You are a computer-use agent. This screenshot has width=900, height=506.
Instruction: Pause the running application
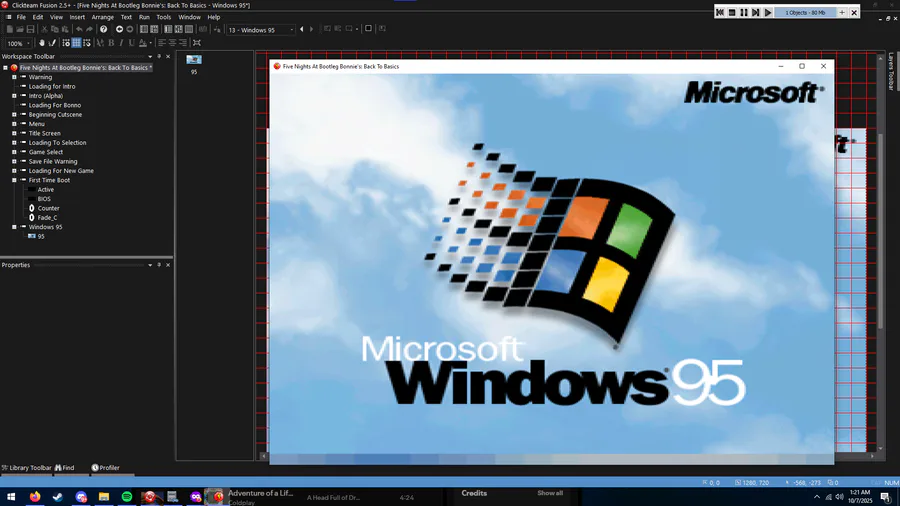tap(744, 13)
